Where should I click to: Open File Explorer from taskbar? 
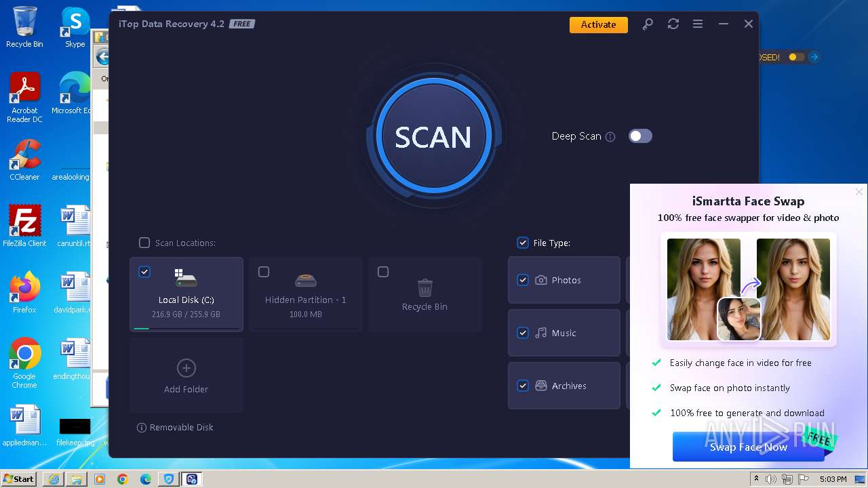point(76,479)
